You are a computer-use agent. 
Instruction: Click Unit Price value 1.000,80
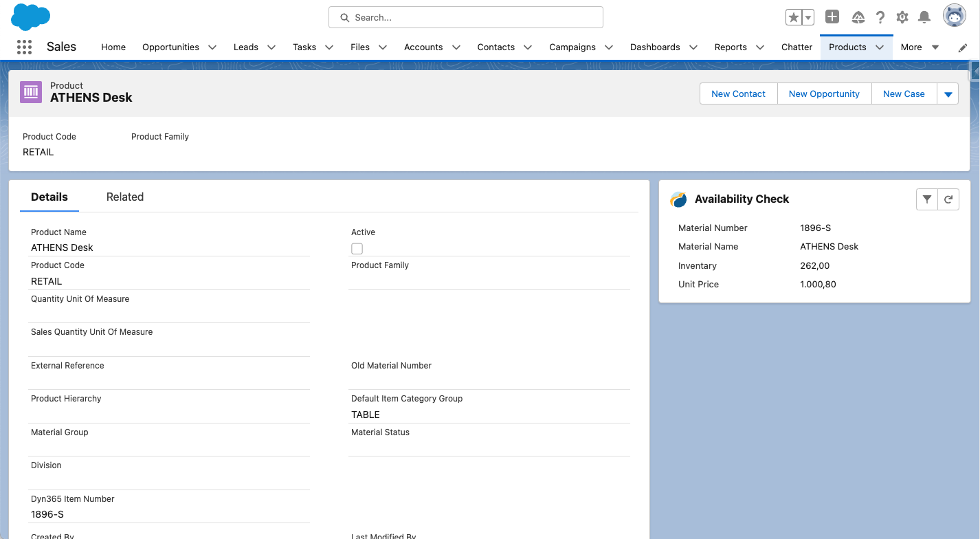(818, 284)
